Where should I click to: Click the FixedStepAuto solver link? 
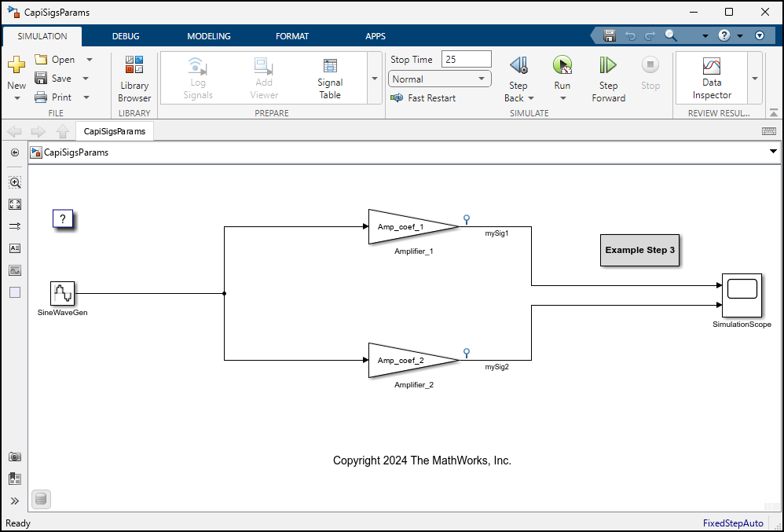tap(733, 523)
